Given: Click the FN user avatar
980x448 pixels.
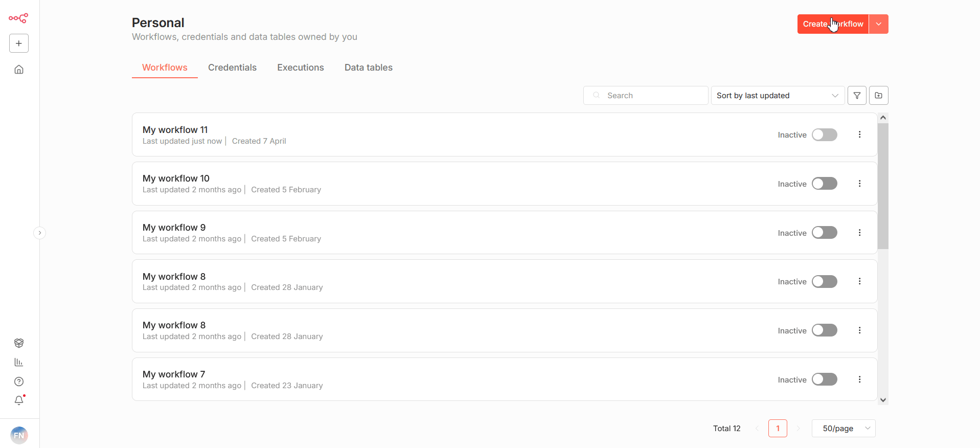Looking at the screenshot, I should tap(19, 435).
